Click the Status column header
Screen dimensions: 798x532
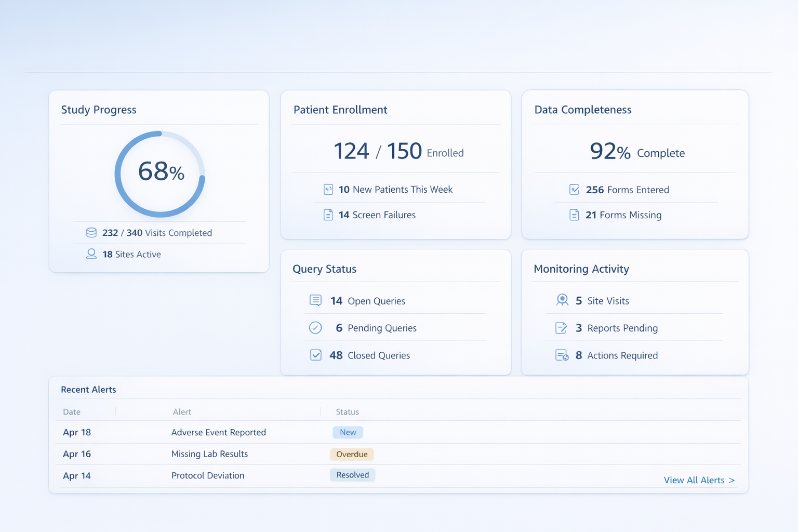347,412
